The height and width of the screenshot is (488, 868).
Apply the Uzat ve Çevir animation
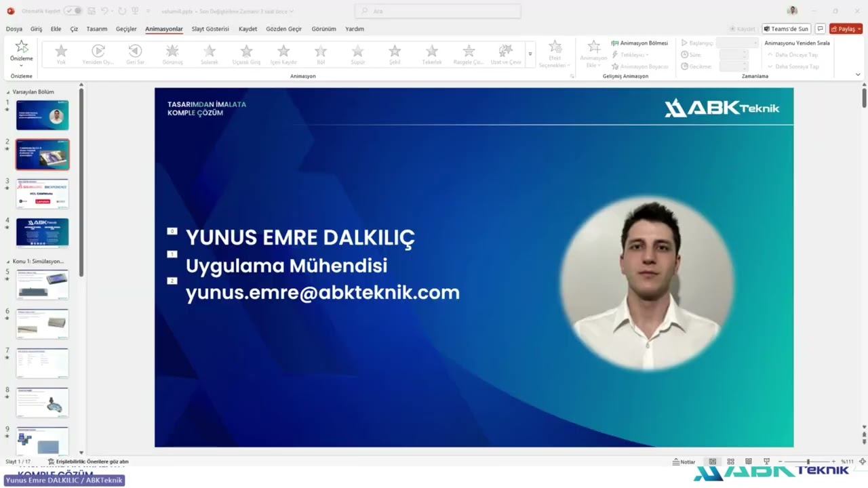506,54
